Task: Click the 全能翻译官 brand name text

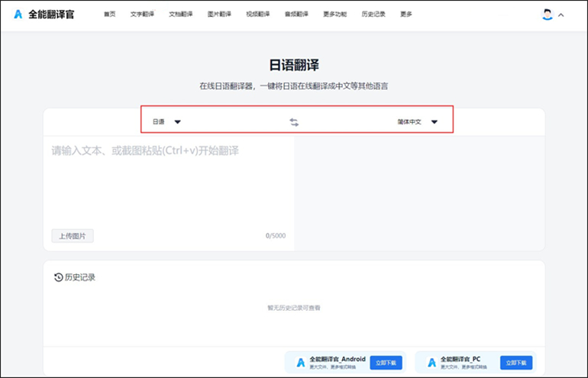Action: 51,15
